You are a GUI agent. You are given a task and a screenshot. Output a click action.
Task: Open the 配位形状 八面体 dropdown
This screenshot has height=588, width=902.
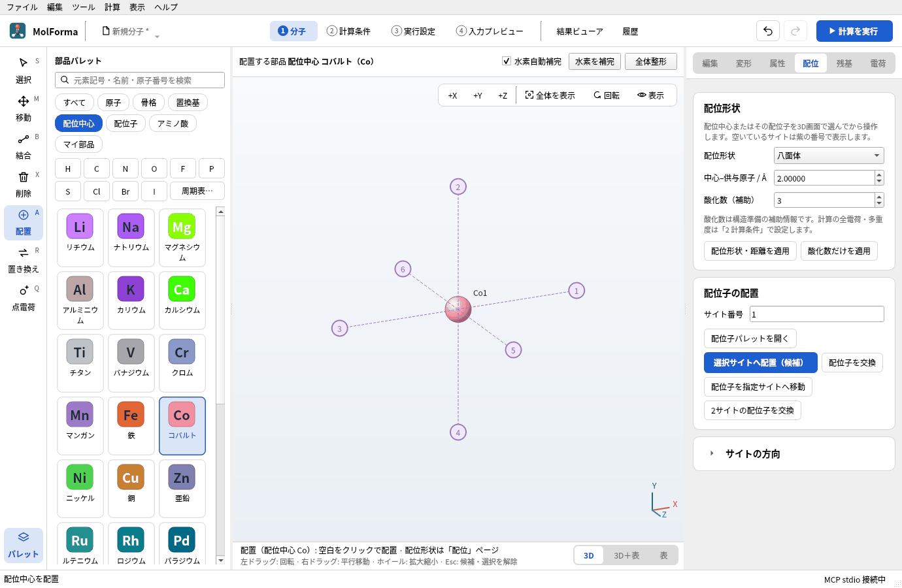click(x=829, y=155)
